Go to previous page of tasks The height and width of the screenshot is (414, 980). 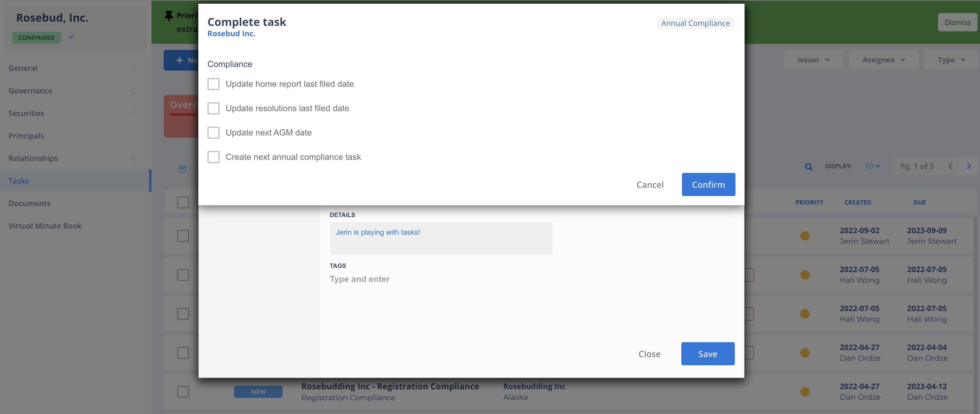coord(950,166)
